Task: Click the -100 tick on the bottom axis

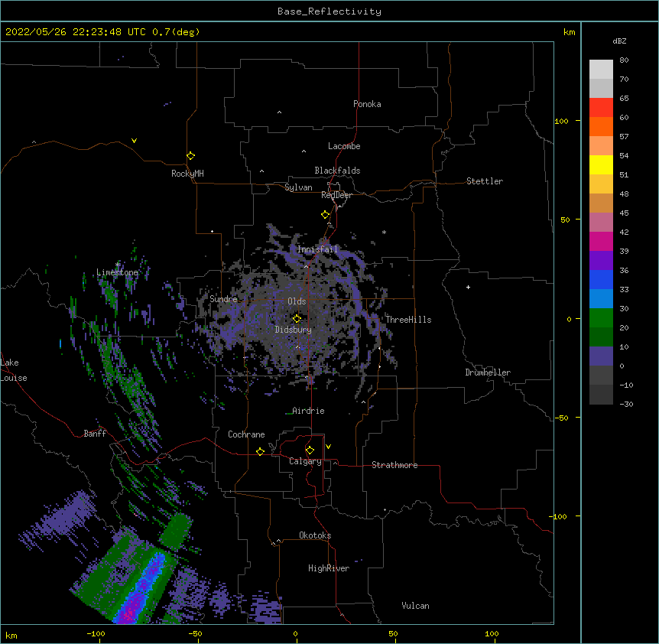Action: pos(96,633)
